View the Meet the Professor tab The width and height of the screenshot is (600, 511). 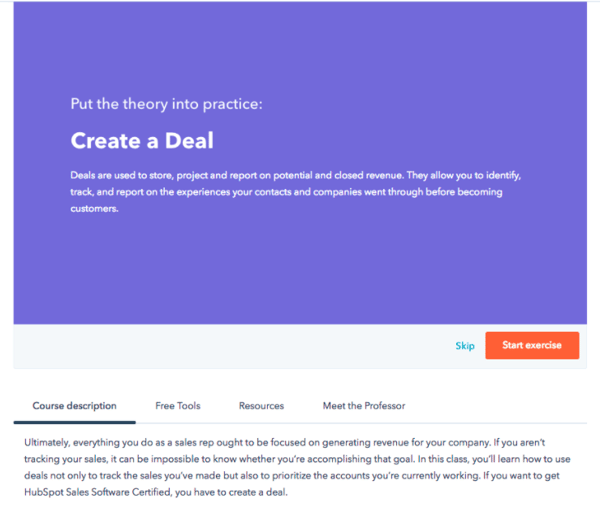[363, 406]
